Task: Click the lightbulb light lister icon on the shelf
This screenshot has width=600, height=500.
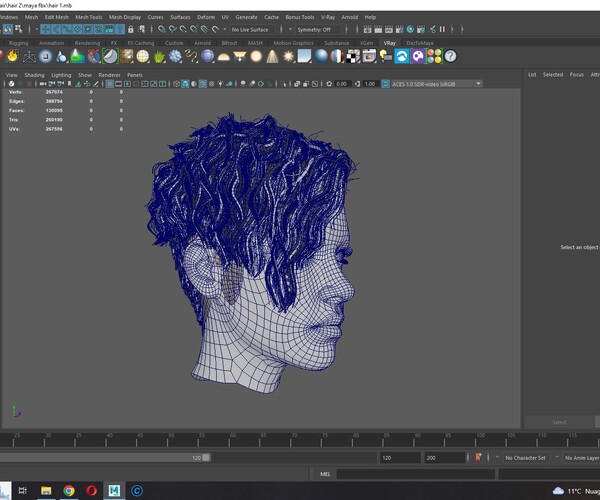Action: tap(386, 56)
